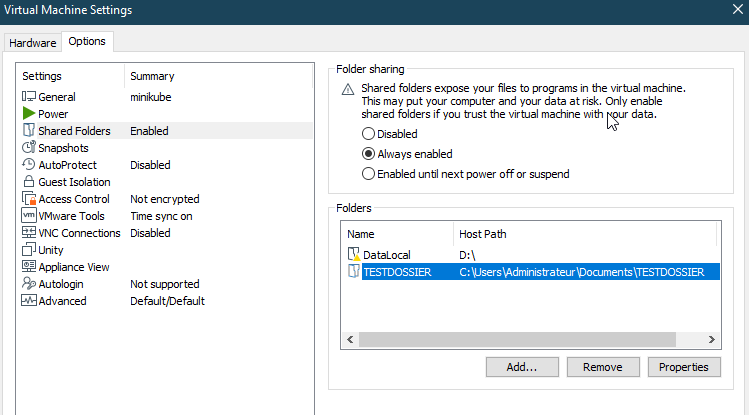Click the Add... button

[522, 367]
